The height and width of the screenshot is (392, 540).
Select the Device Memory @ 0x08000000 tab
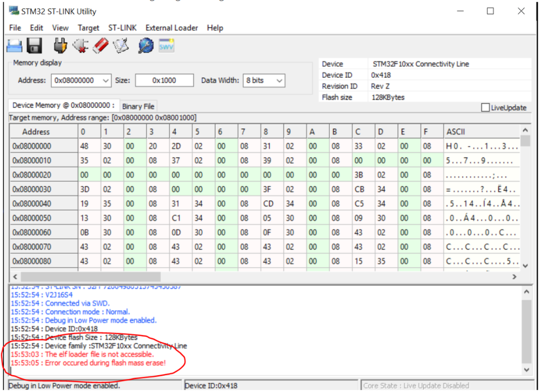[x=63, y=105]
